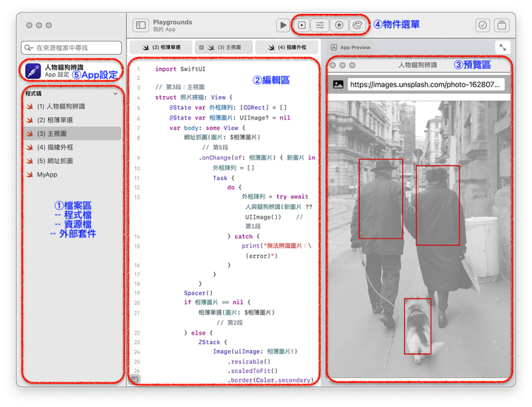Click the 'import SwiftUI' code line
532x407 pixels.
pyautogui.click(x=180, y=69)
